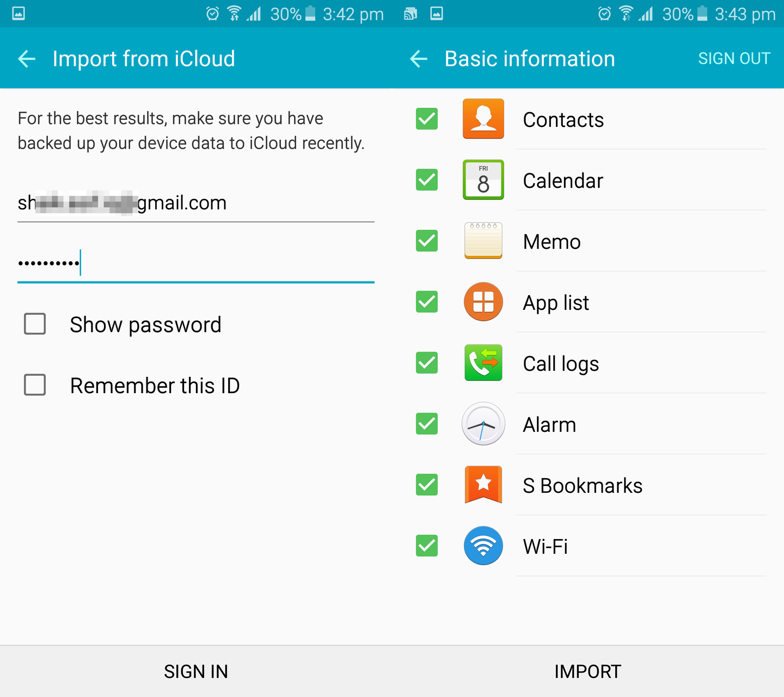
Task: Untick the Wi-Fi checkbox
Action: (x=427, y=546)
